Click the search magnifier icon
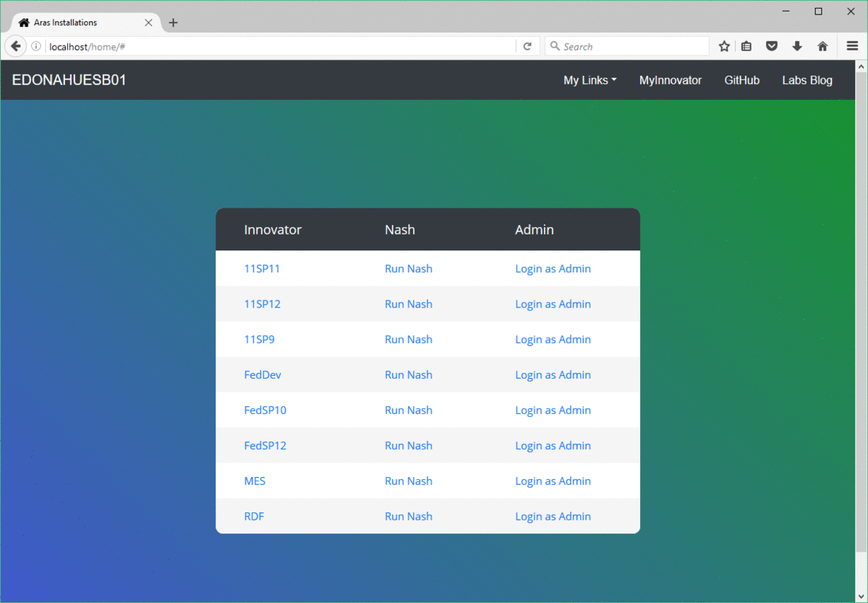Viewport: 868px width, 603px height. 555,46
